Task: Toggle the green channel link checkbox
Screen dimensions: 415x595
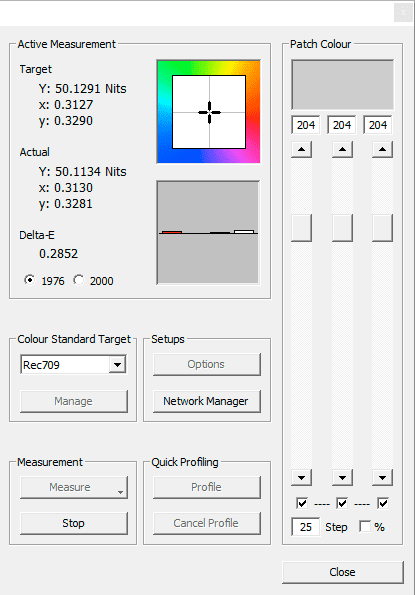Action: (x=342, y=503)
